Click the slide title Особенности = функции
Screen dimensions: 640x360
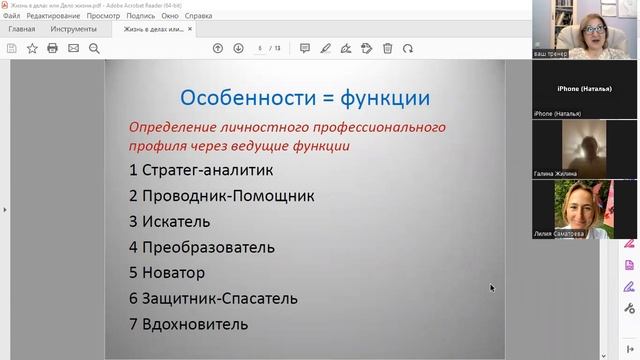click(x=305, y=98)
